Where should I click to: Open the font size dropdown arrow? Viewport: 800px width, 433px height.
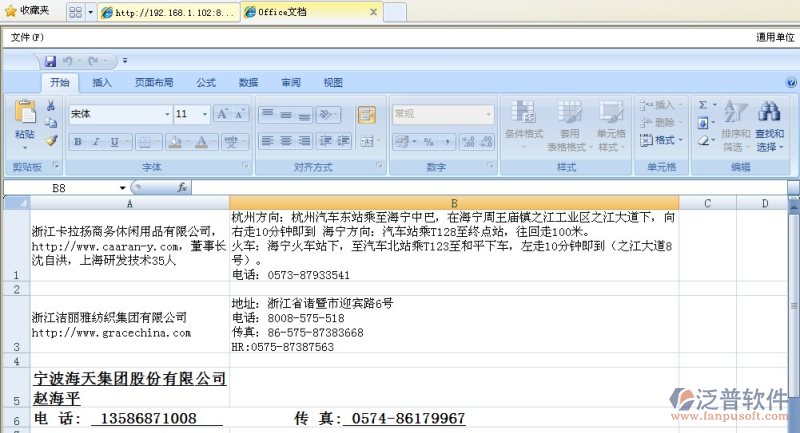(x=205, y=114)
